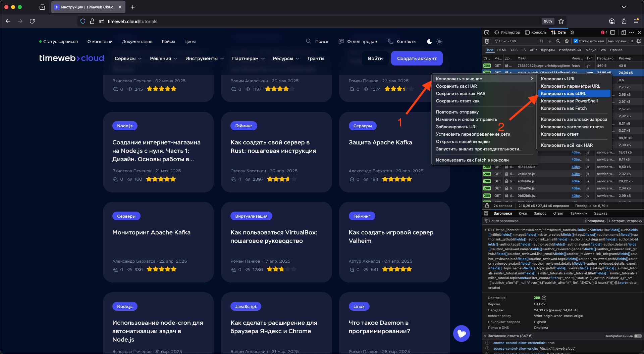
Task: Click the 90% zoom level badge
Action: [548, 21]
